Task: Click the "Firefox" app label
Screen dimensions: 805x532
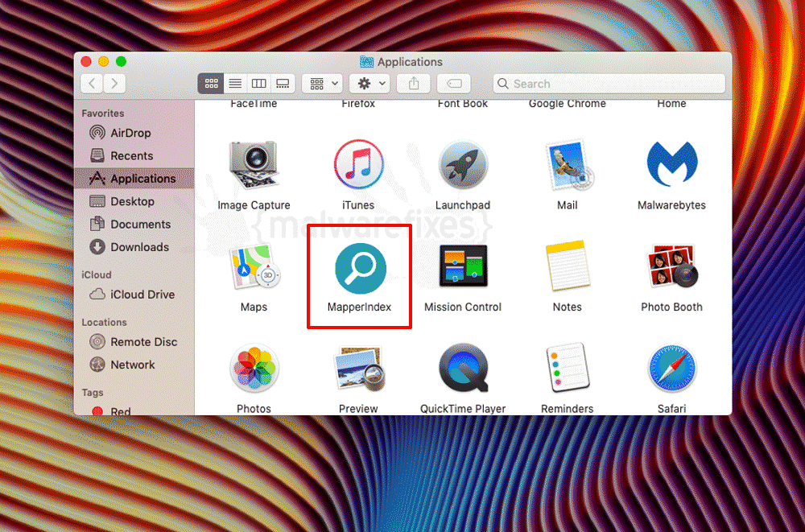Action: point(358,103)
